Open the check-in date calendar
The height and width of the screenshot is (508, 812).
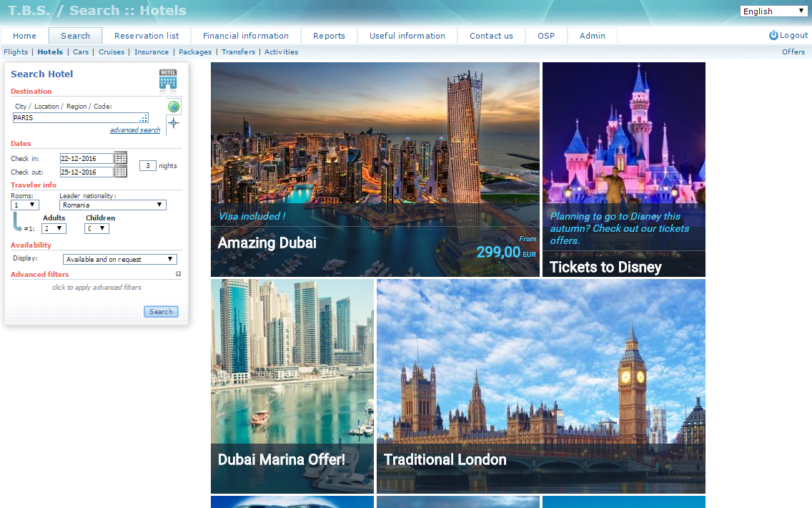[x=121, y=158]
